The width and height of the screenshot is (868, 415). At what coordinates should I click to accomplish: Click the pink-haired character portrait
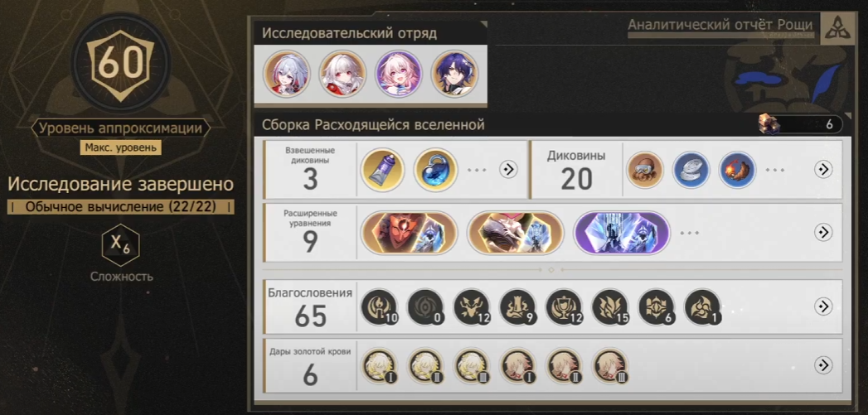tap(399, 75)
